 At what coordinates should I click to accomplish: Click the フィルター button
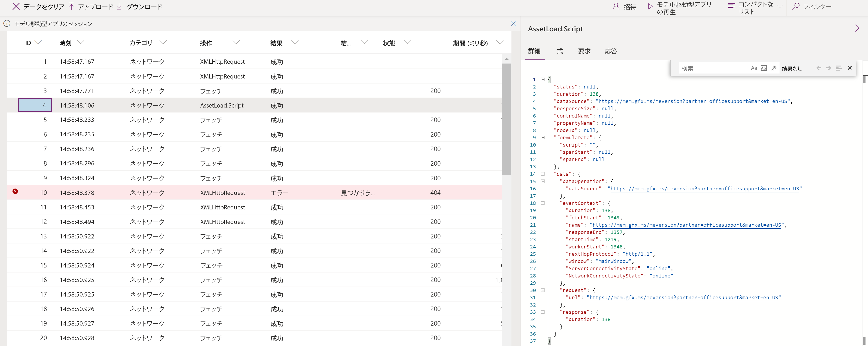pyautogui.click(x=812, y=6)
